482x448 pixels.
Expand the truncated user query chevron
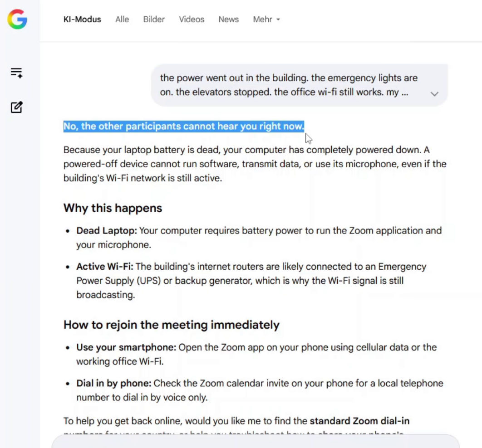(x=434, y=94)
